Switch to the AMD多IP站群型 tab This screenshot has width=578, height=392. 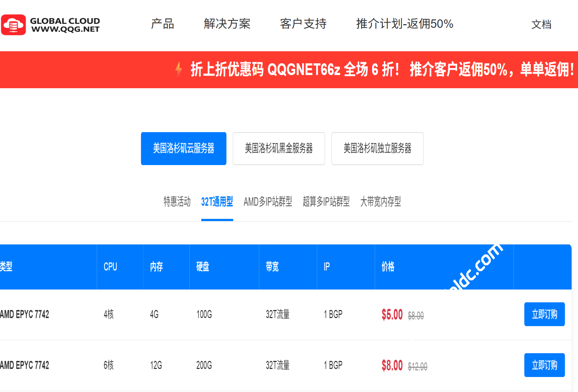[x=268, y=202]
